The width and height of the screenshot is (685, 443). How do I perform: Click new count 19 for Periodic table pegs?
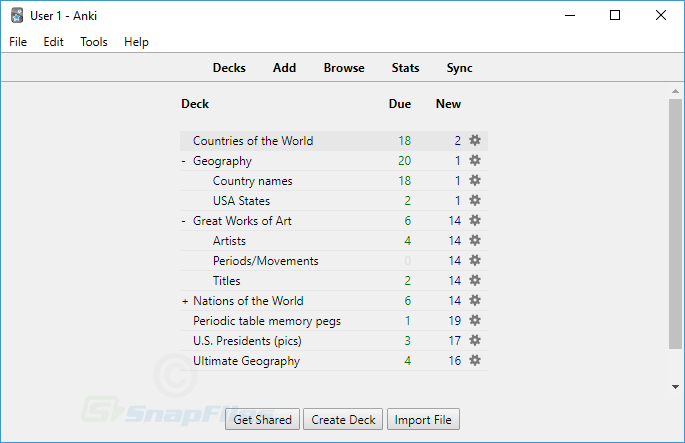pos(455,321)
